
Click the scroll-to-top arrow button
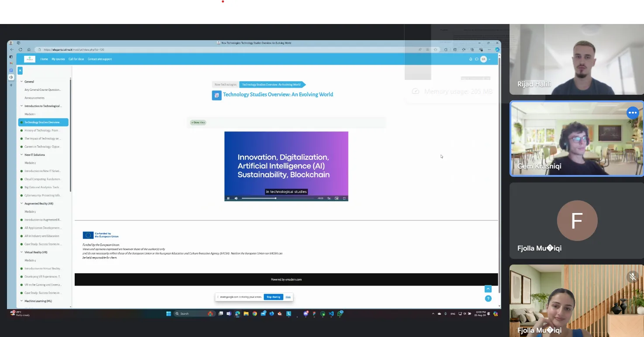coord(488,289)
